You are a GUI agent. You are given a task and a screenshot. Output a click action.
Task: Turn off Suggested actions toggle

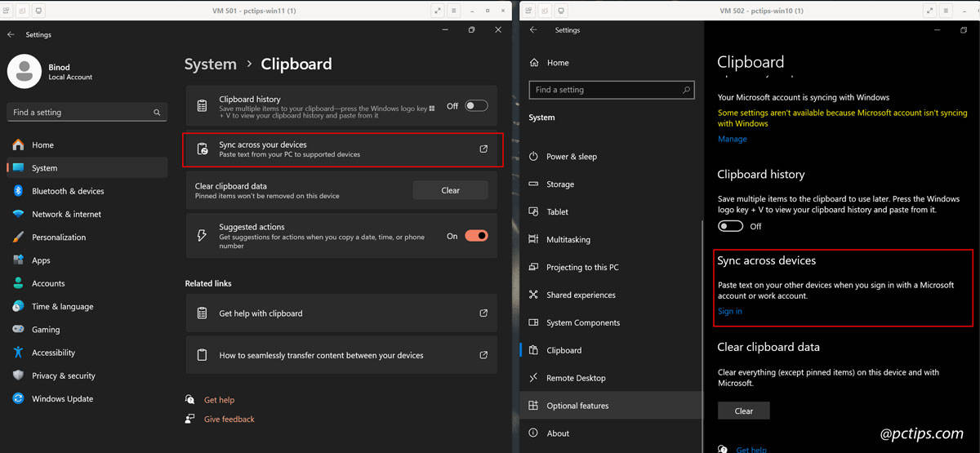coord(476,236)
